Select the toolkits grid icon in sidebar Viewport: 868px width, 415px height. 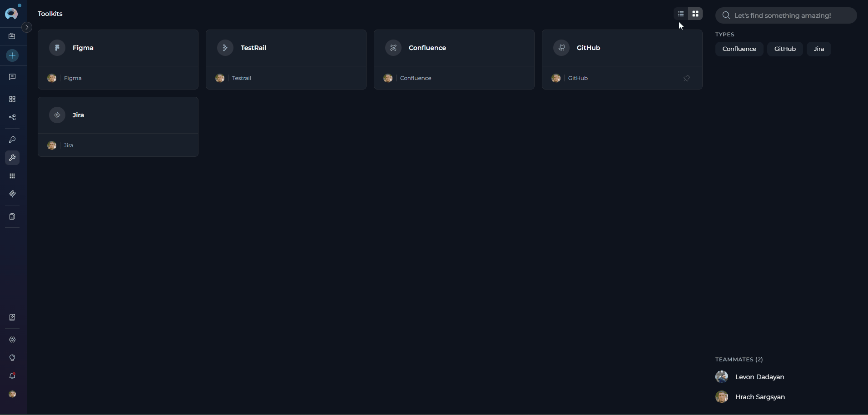pyautogui.click(x=12, y=99)
